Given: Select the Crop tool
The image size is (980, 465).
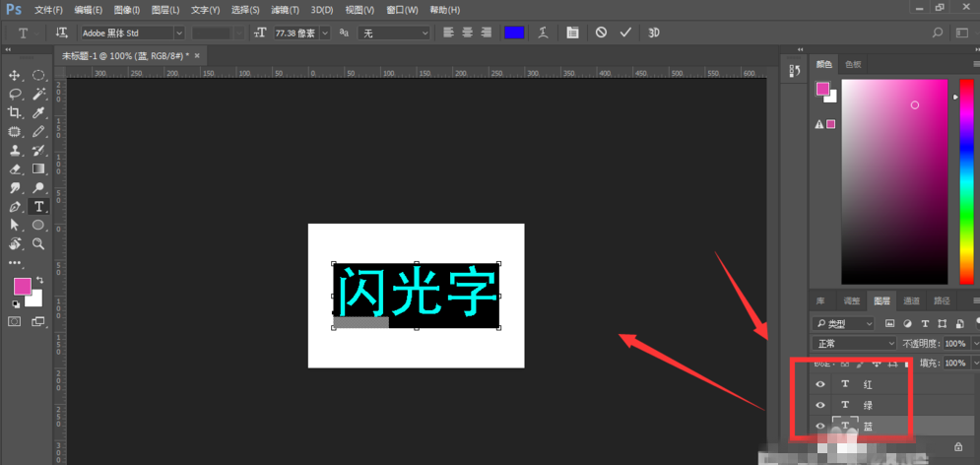Looking at the screenshot, I should [15, 113].
